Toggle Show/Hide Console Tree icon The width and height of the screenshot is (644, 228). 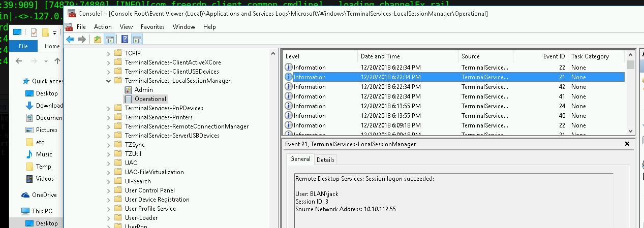(x=109, y=40)
